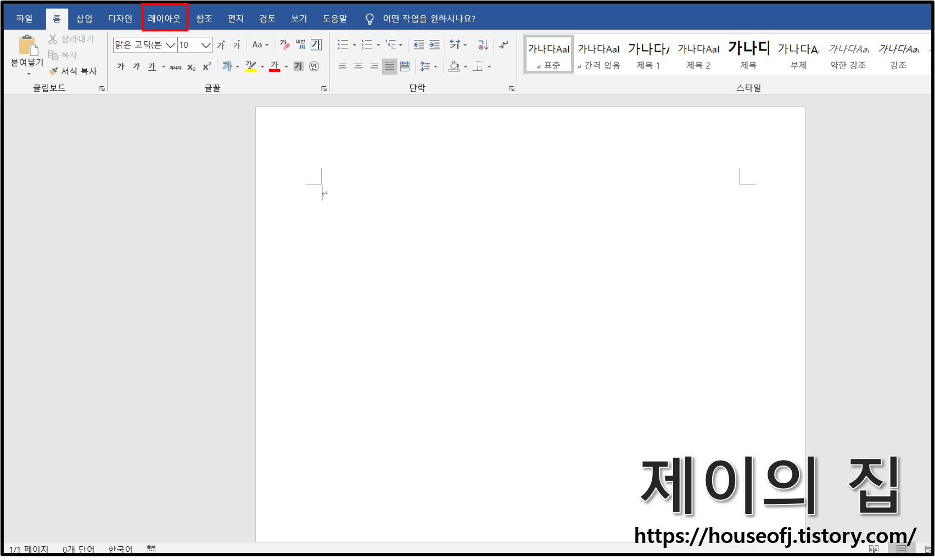Align paragraph to the left
Image resolution: width=935 pixels, height=560 pixels.
coord(343,66)
